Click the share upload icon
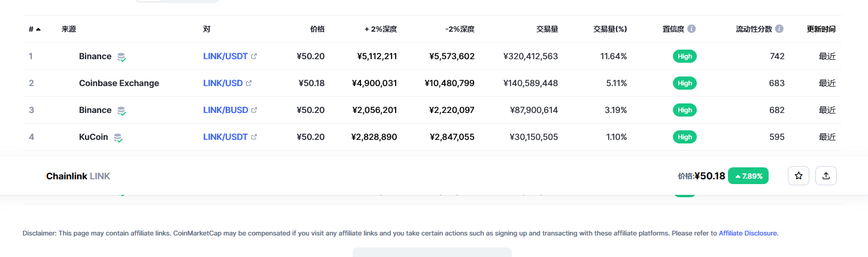This screenshot has width=868, height=257. pyautogui.click(x=826, y=176)
